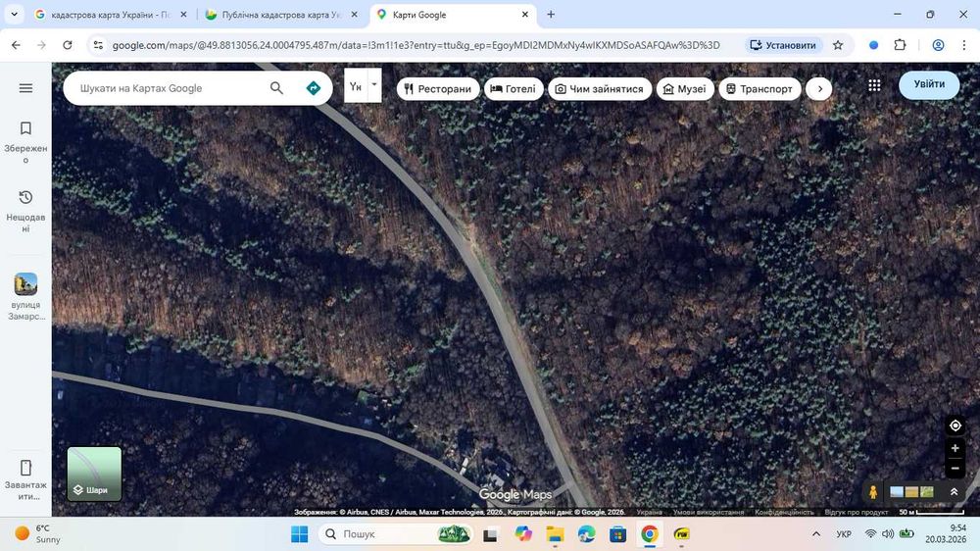Open the download app panel
Viewport: 980px width, 551px height.
coord(25,479)
